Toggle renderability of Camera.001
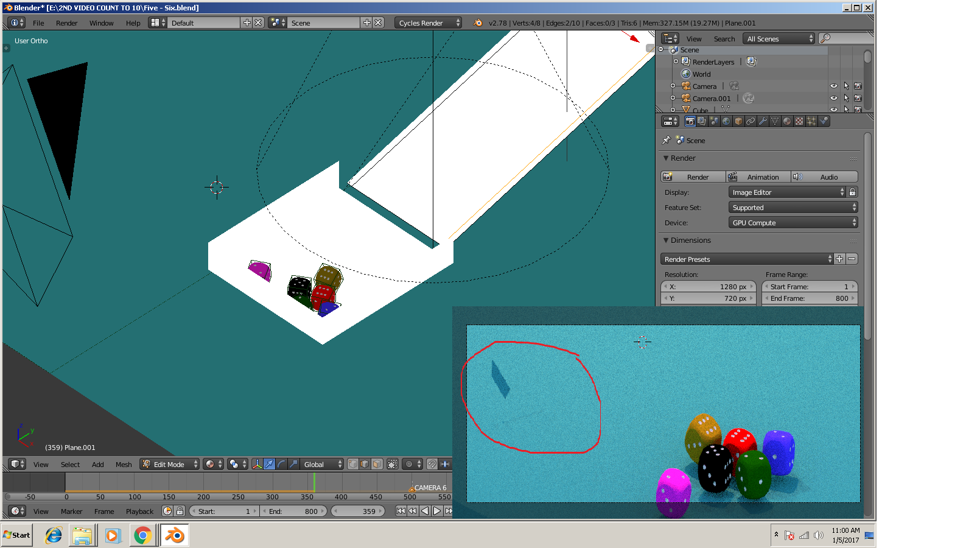This screenshot has width=980, height=548. coord(858,98)
